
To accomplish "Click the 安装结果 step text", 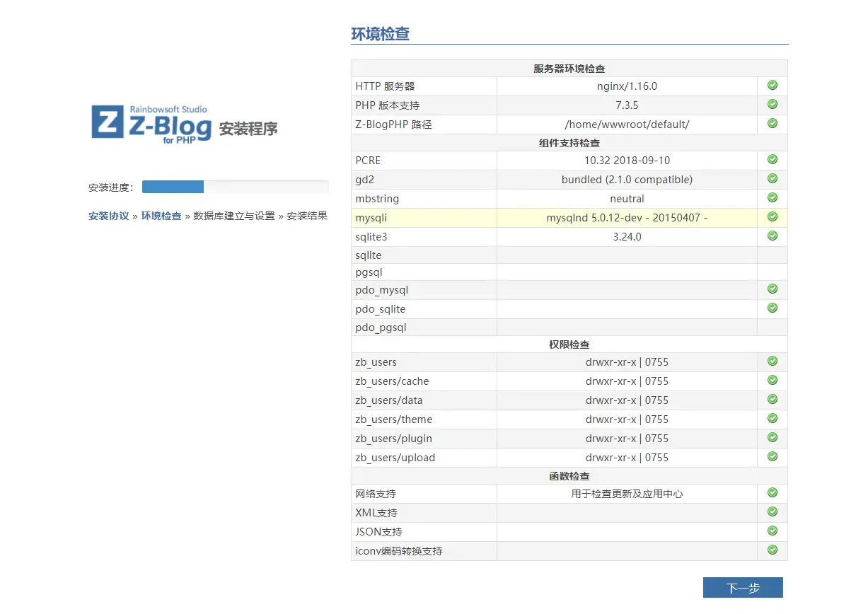I will click(x=307, y=216).
